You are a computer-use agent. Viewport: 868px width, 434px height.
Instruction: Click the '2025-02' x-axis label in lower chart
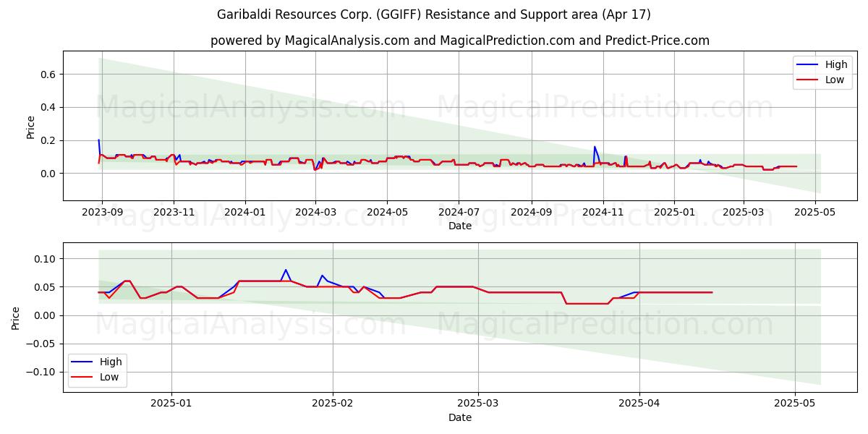[x=333, y=404]
